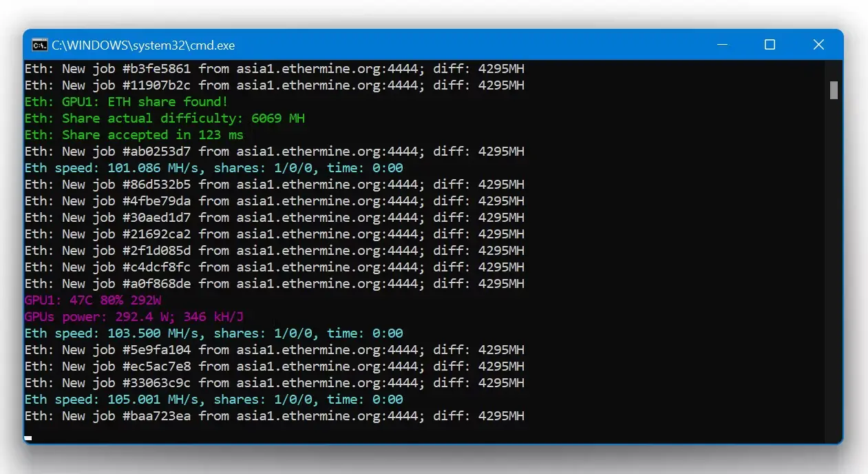The height and width of the screenshot is (474, 868).
Task: Click the line with job #ec5ac7e8
Action: (x=275, y=367)
